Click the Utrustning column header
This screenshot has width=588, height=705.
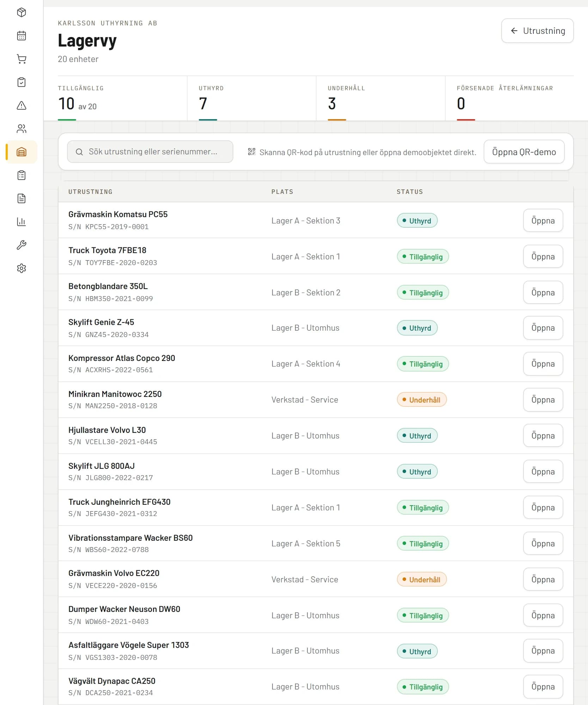tap(91, 192)
